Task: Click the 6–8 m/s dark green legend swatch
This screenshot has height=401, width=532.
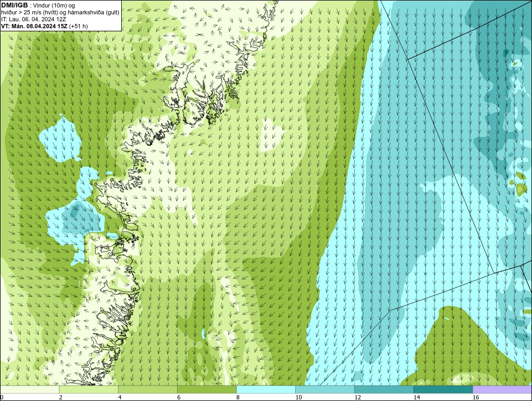Action: tap(207, 389)
